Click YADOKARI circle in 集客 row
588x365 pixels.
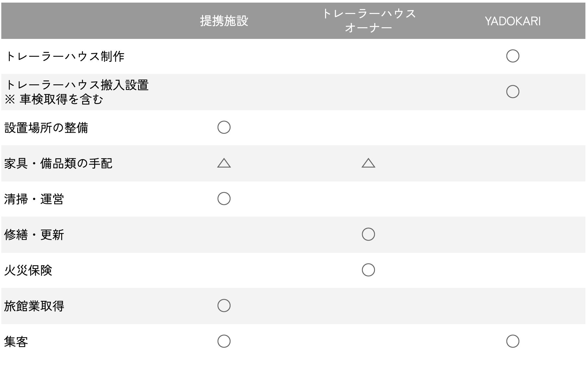point(513,341)
